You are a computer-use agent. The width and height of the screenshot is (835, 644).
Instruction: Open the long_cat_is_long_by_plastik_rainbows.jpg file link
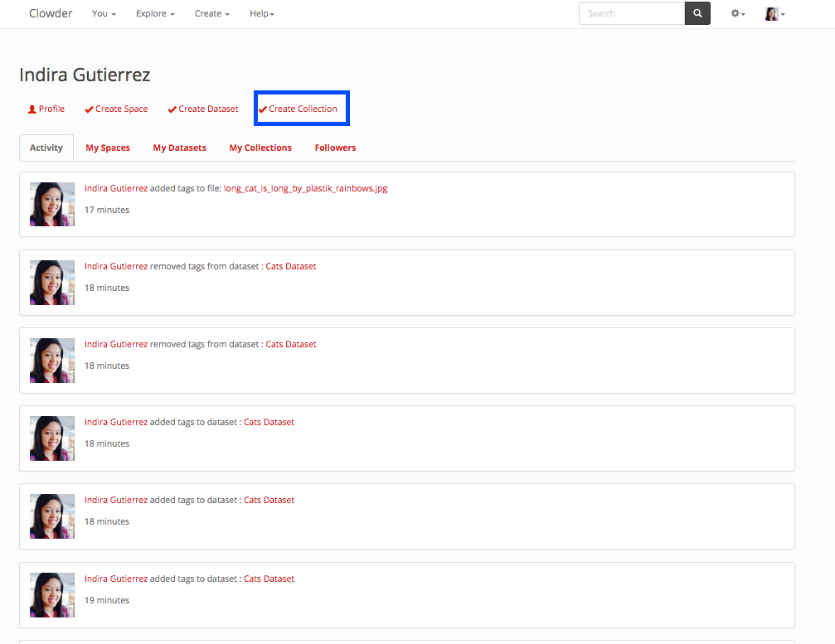coord(305,189)
